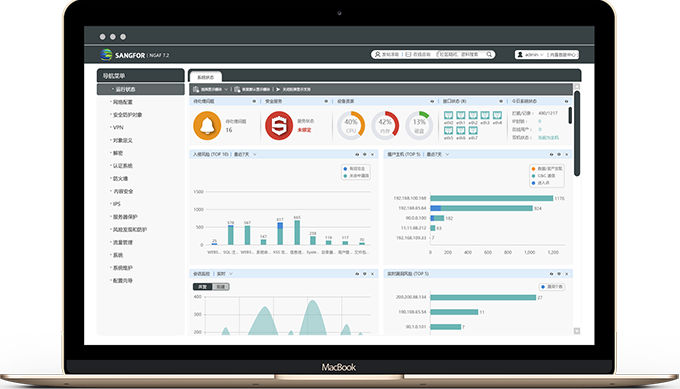Image resolution: width=680 pixels, height=389 pixels.
Task: Select the new-sessions segment in session monitor toggle
Action: tap(220, 287)
